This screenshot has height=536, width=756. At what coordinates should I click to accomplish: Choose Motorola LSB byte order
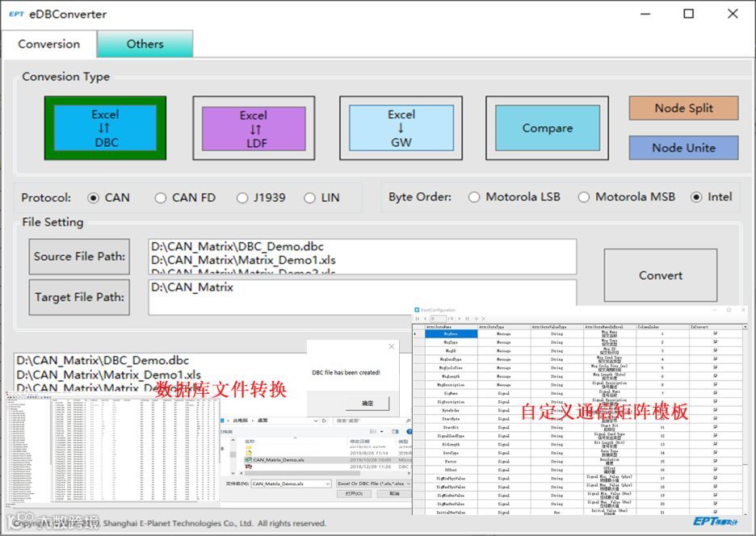[x=474, y=197]
